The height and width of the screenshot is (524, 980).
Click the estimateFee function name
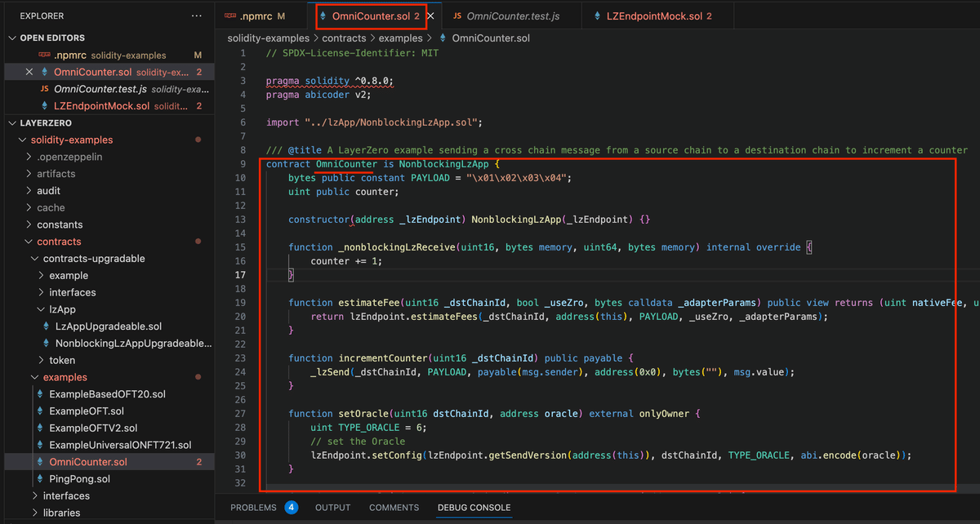click(369, 303)
